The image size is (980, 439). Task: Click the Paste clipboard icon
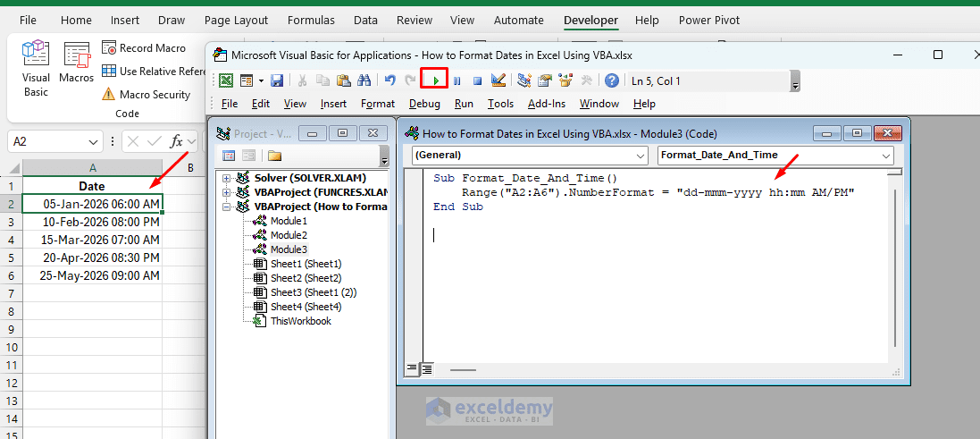pos(343,80)
